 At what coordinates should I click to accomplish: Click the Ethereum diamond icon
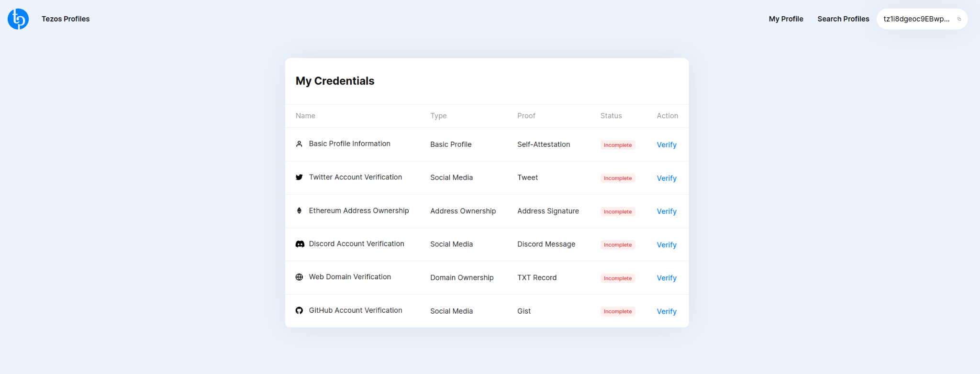[x=299, y=210]
